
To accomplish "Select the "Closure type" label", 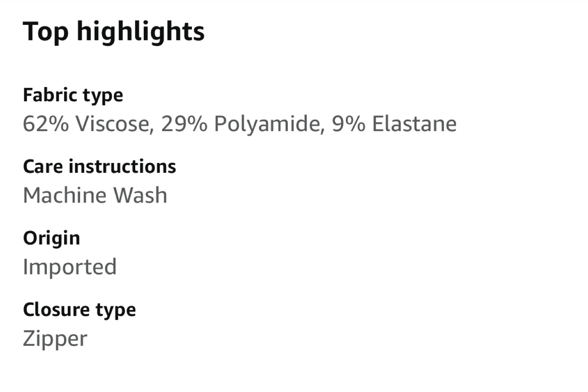I will 79,310.
